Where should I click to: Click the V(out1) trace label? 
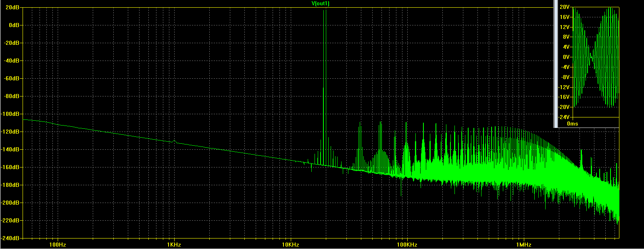(x=321, y=4)
